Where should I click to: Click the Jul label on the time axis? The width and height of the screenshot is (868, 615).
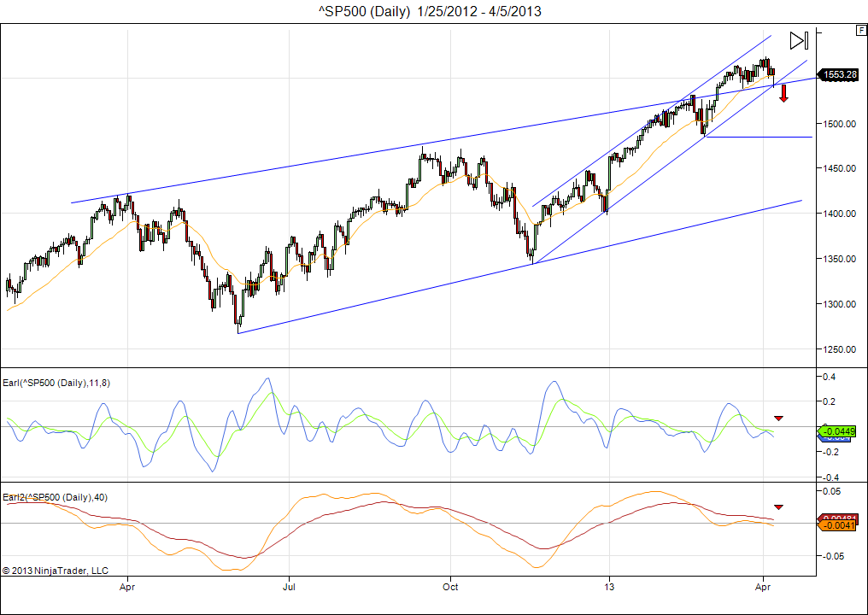point(289,587)
